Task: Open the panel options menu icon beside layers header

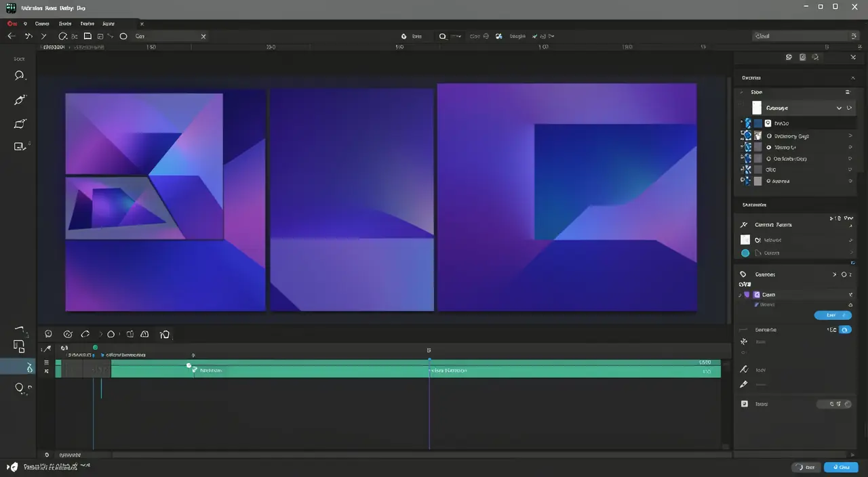Action: tap(847, 91)
